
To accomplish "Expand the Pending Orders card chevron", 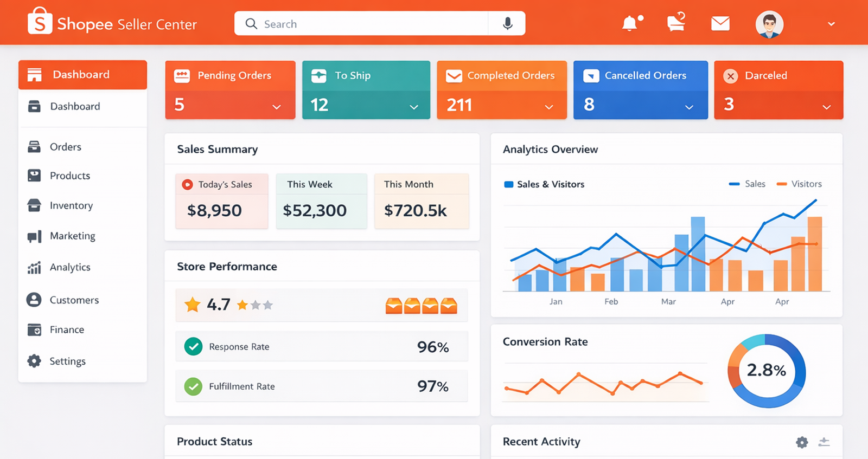I will click(x=277, y=107).
